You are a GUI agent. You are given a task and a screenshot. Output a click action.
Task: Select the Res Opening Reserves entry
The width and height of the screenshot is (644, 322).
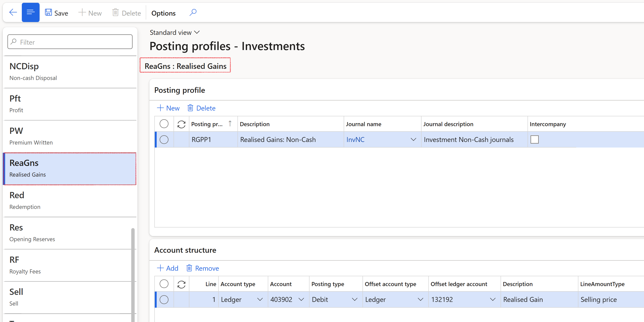pos(68,233)
